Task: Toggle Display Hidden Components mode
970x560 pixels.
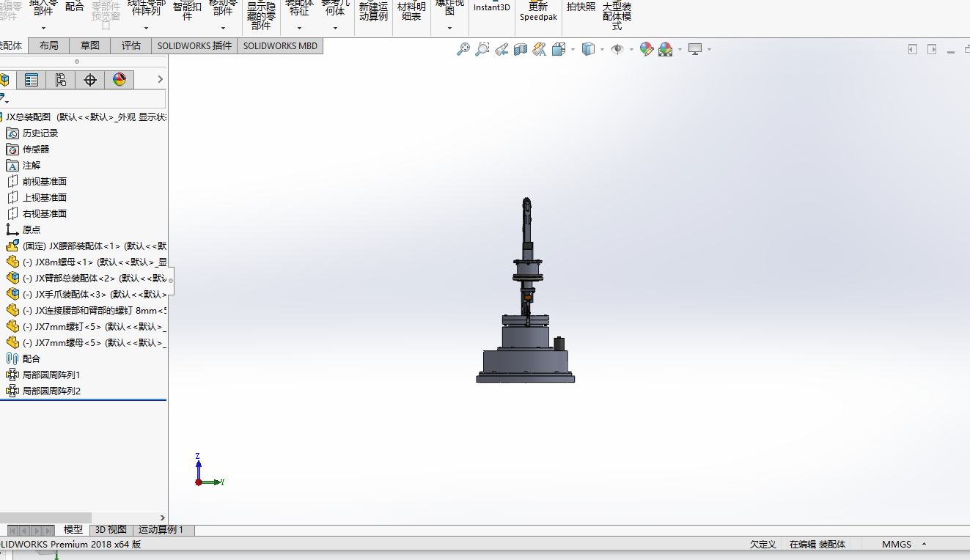Action: pyautogui.click(x=260, y=13)
